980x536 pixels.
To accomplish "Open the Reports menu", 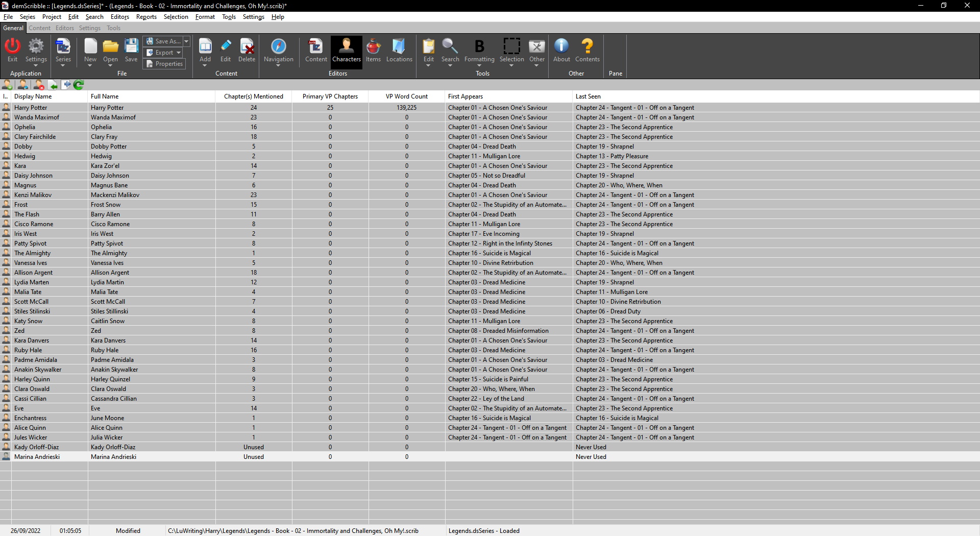I will click(146, 17).
